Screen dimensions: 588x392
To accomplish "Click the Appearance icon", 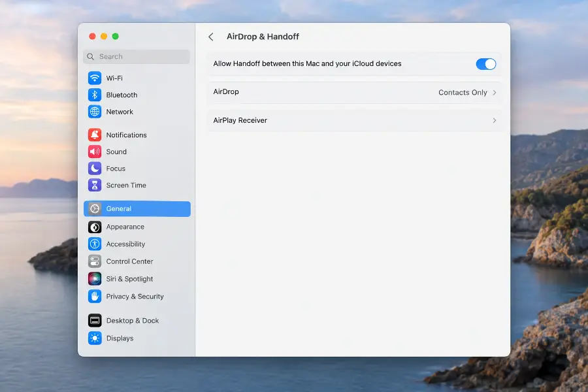I will (95, 227).
